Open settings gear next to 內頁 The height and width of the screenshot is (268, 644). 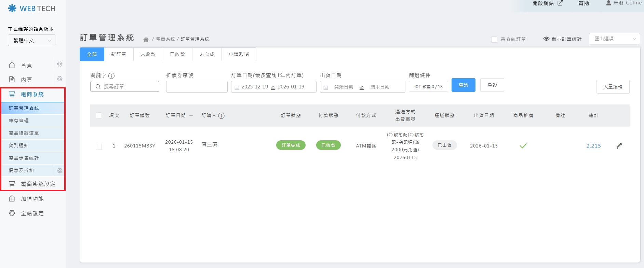coord(59,79)
